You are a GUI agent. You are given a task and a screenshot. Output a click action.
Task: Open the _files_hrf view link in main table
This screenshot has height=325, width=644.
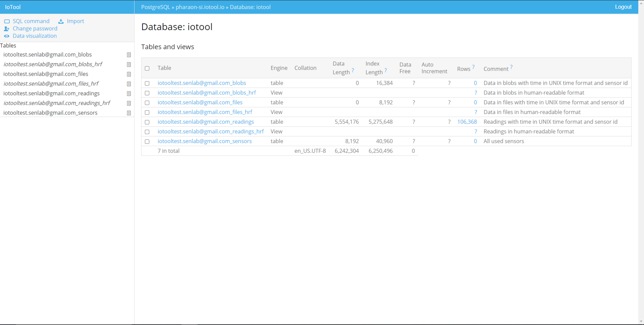pos(205,112)
